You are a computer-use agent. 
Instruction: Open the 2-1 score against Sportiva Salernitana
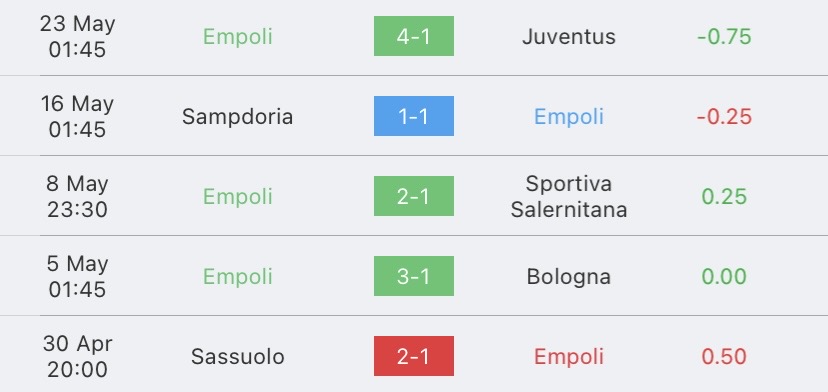click(413, 196)
